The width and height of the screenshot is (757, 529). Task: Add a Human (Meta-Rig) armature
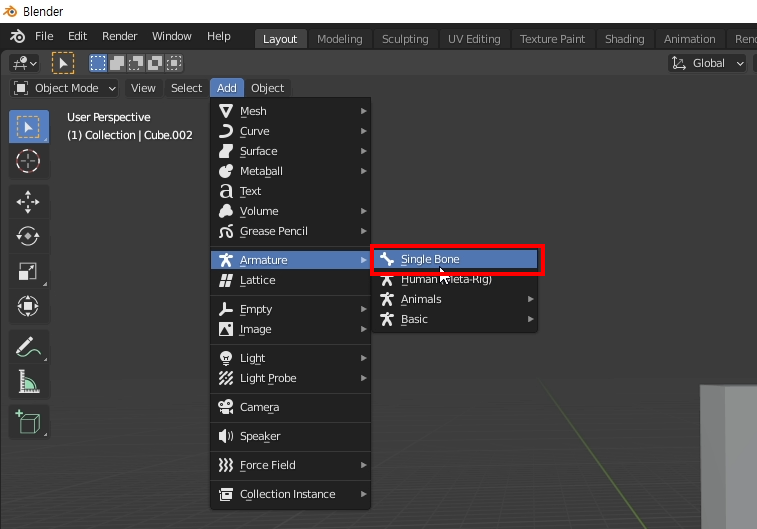pyautogui.click(x=455, y=279)
